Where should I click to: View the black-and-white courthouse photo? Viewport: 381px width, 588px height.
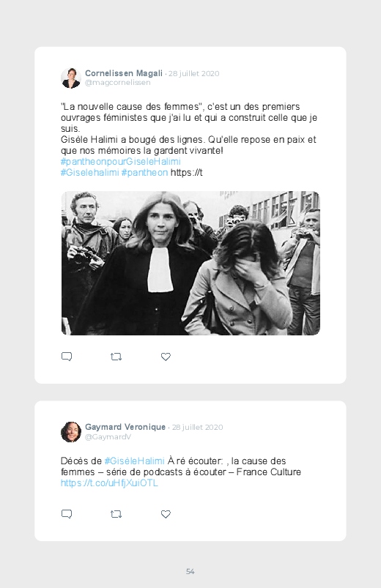pos(190,264)
